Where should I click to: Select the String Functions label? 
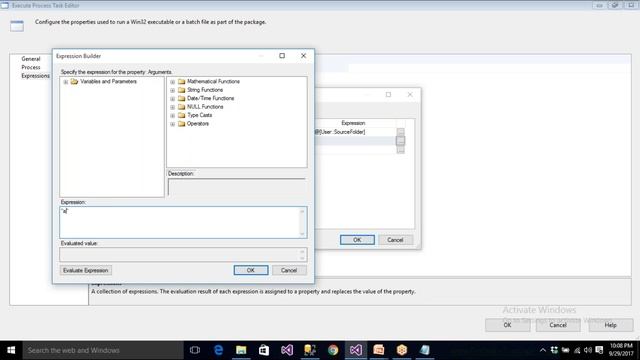coord(205,90)
